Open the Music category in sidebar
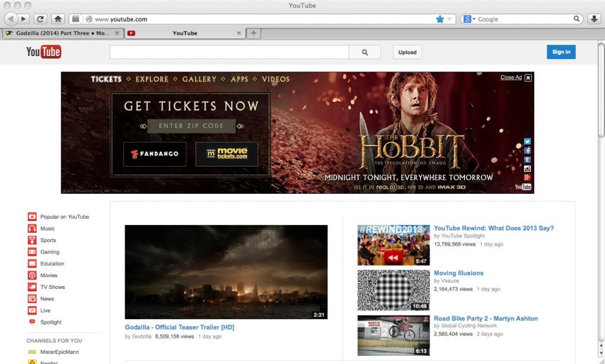The image size is (605, 364). coord(47,229)
